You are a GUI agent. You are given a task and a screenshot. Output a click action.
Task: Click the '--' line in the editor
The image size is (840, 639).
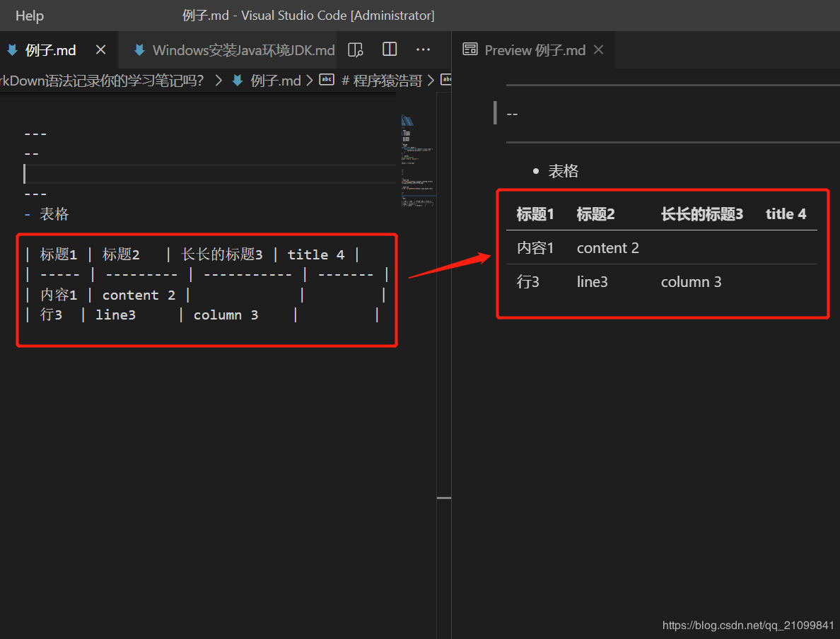tap(32, 153)
